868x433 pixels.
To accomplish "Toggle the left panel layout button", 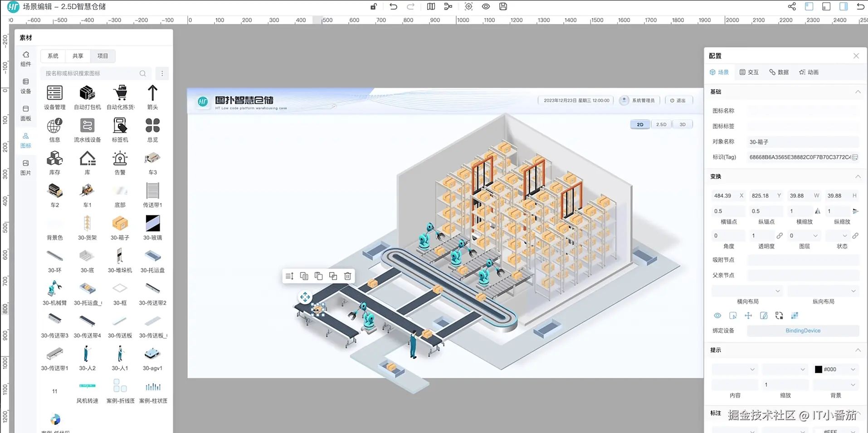I will click(809, 6).
